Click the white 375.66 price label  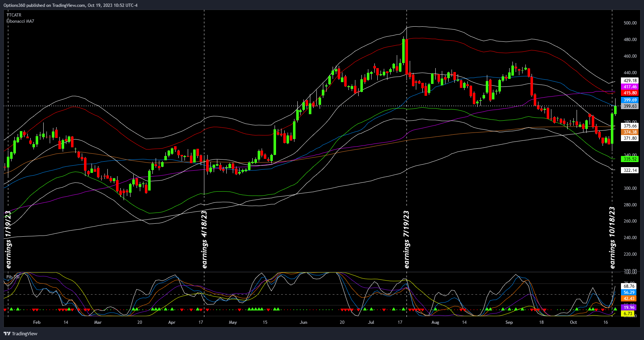[630, 126]
